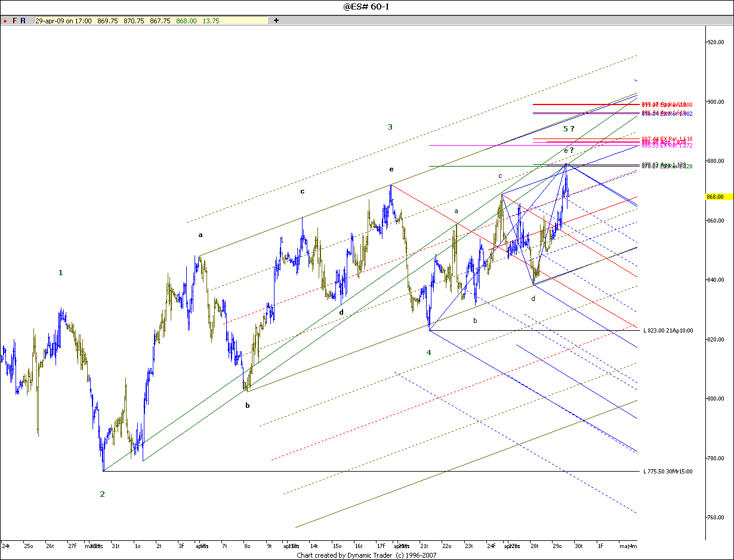The image size is (734, 560).
Task: Click the 760.00 price axis label
Action: pos(715,518)
